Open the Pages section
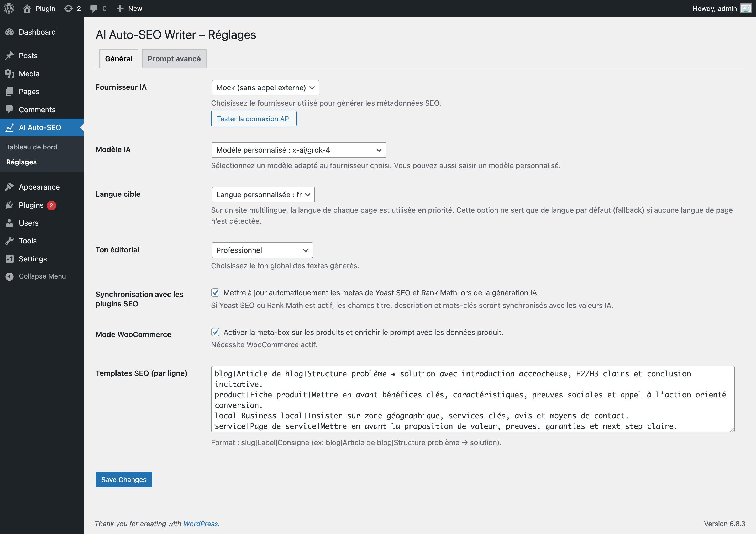The width and height of the screenshot is (756, 534). [29, 91]
